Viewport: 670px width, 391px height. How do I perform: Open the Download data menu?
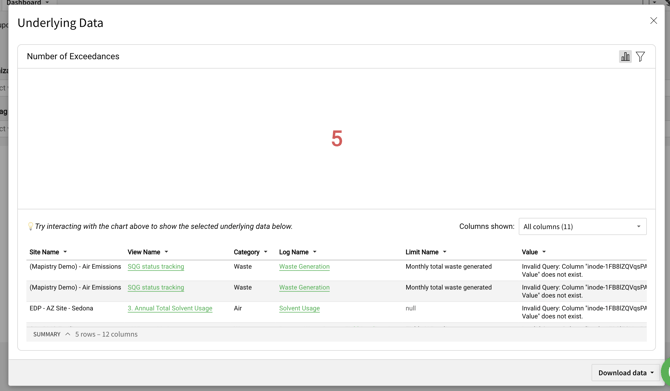[626, 373]
